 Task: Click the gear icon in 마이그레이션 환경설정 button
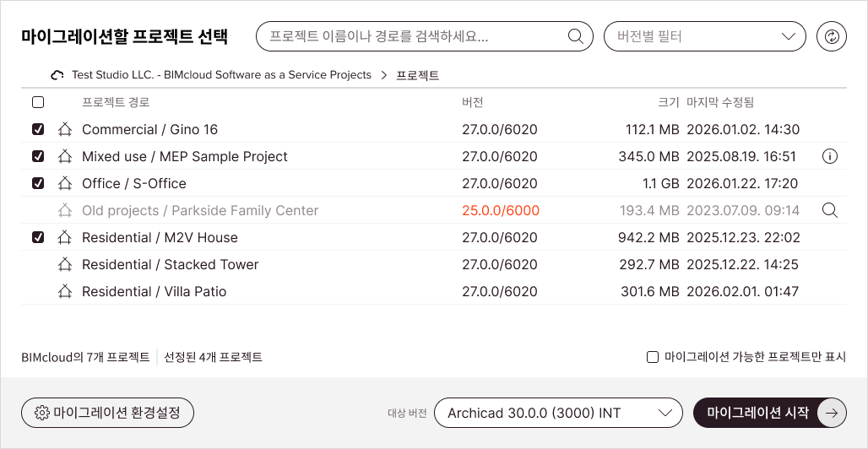point(41,413)
